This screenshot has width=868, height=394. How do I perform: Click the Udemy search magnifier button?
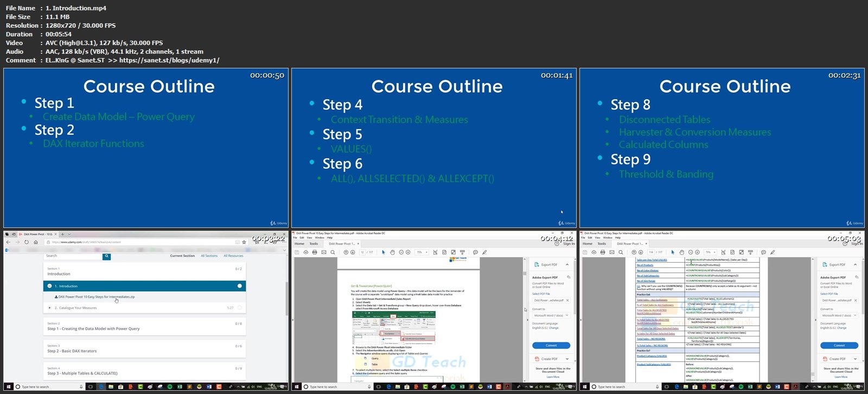tap(106, 256)
